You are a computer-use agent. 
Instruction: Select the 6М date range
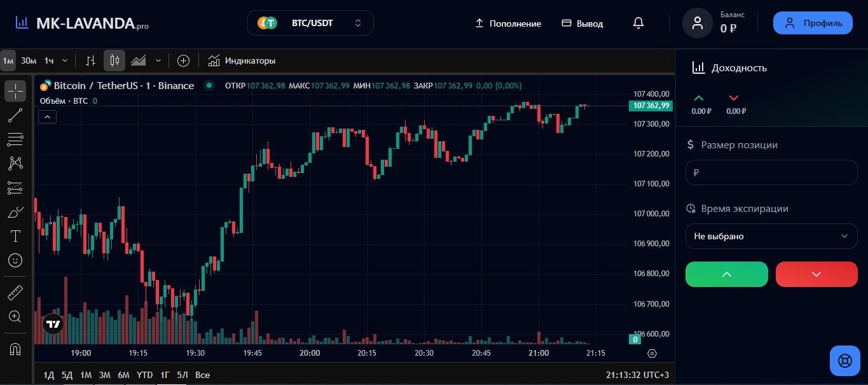(x=124, y=375)
